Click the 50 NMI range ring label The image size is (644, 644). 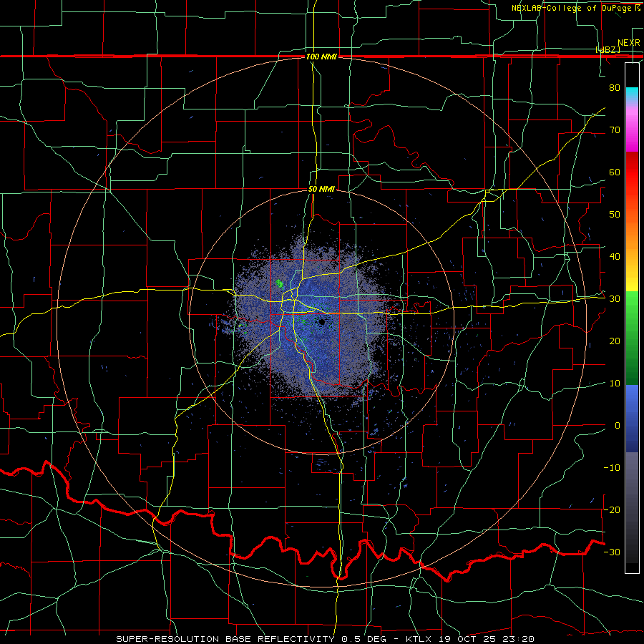[321, 190]
